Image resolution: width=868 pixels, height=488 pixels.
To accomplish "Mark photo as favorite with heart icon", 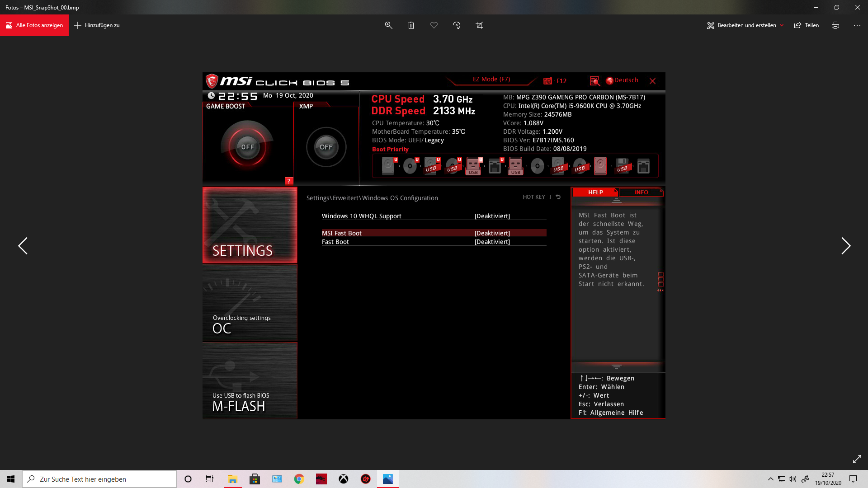I will click(x=434, y=25).
